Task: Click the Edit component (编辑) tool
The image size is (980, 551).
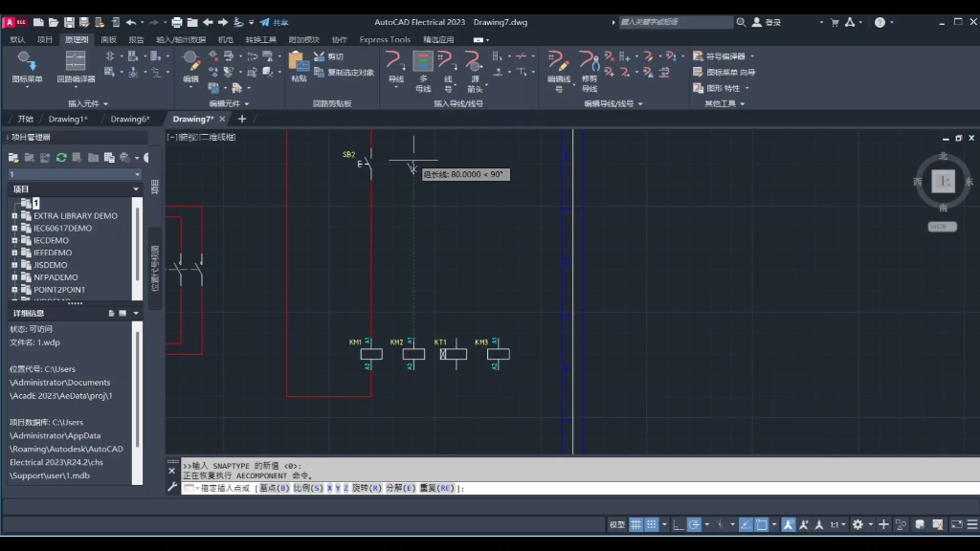Action: 190,67
